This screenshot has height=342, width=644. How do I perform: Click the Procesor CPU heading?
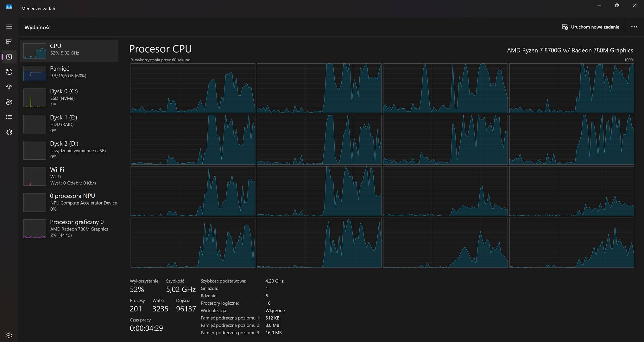[x=161, y=49]
